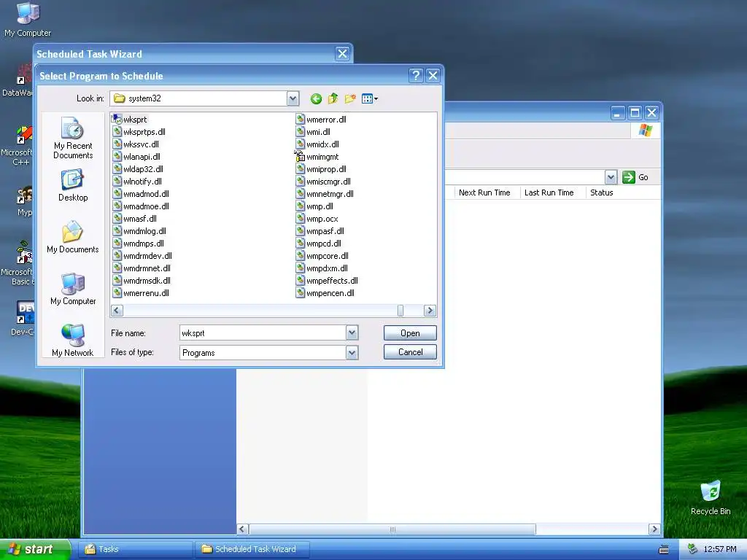The image size is (747, 560).
Task: Click the keyboard icon in system tray
Action: pyautogui.click(x=664, y=550)
